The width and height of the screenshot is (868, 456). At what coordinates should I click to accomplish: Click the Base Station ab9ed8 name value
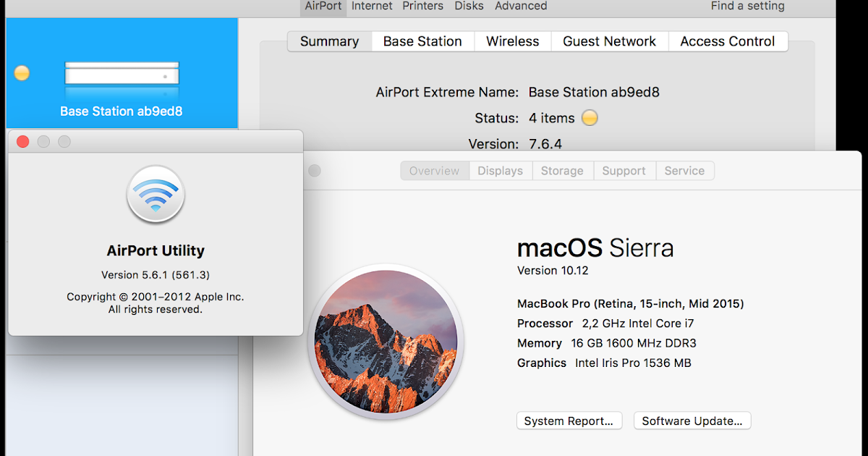[x=594, y=92]
